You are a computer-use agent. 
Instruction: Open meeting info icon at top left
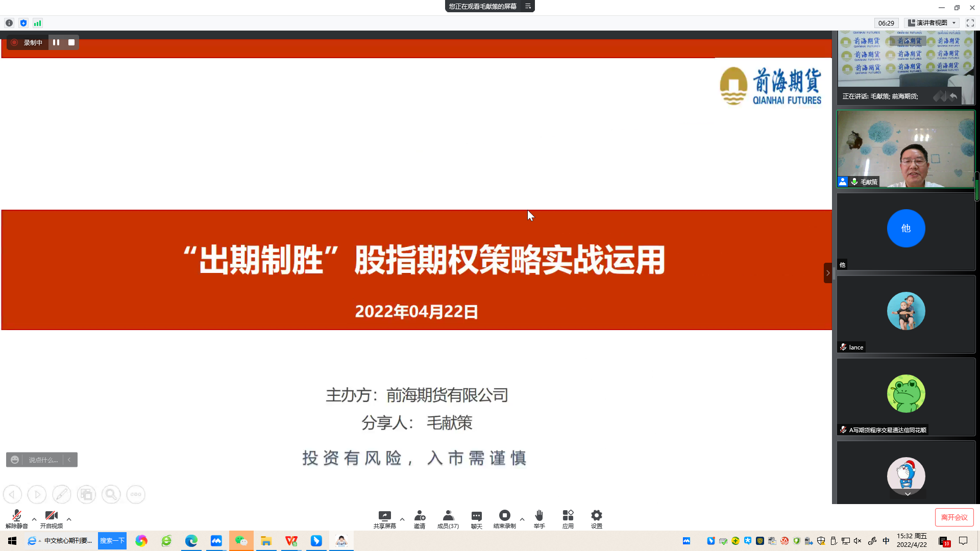pos(9,23)
